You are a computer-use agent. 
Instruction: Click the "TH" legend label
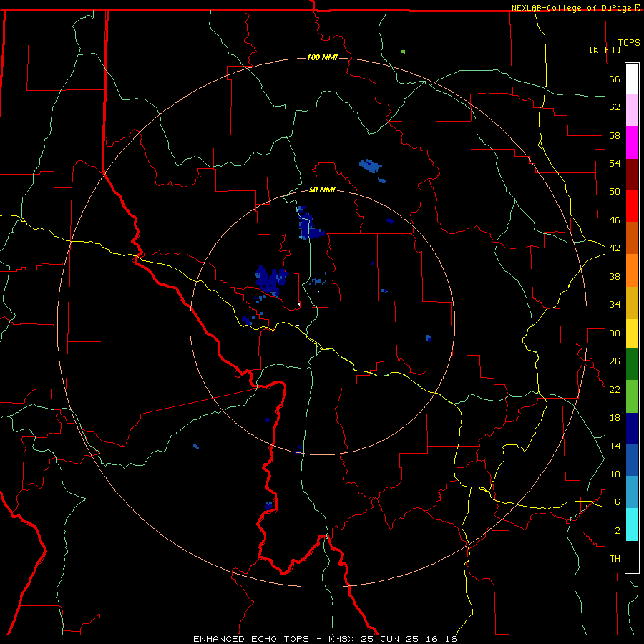point(615,559)
